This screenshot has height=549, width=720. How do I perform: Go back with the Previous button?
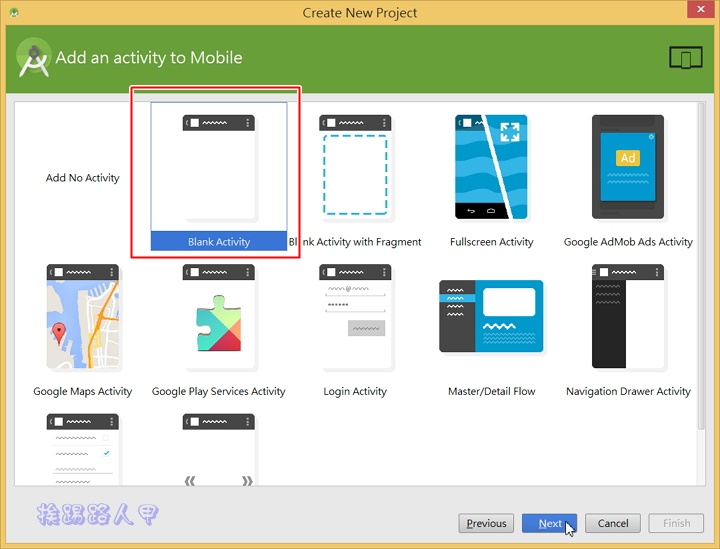click(x=486, y=523)
